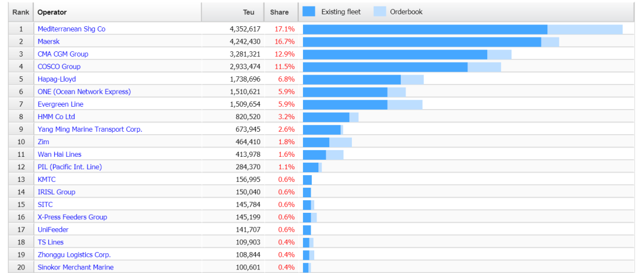
Task: Select the Zim operator link
Action: click(43, 141)
